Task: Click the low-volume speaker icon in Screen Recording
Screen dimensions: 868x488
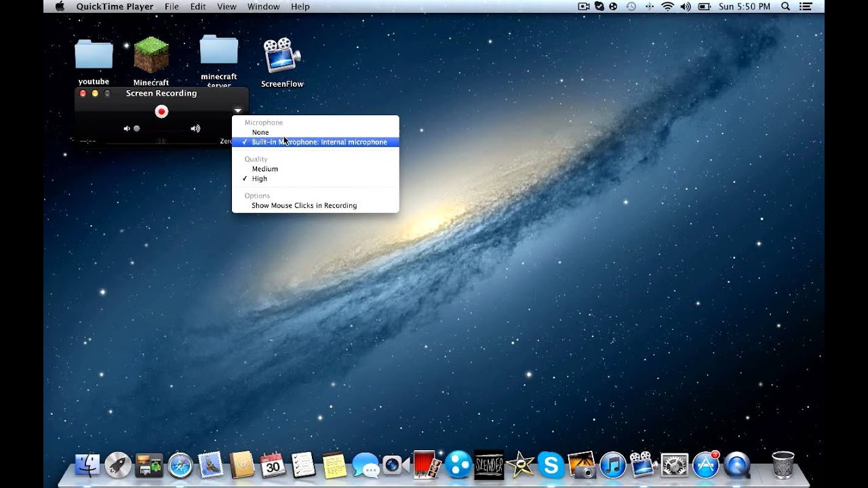Action: coord(127,128)
